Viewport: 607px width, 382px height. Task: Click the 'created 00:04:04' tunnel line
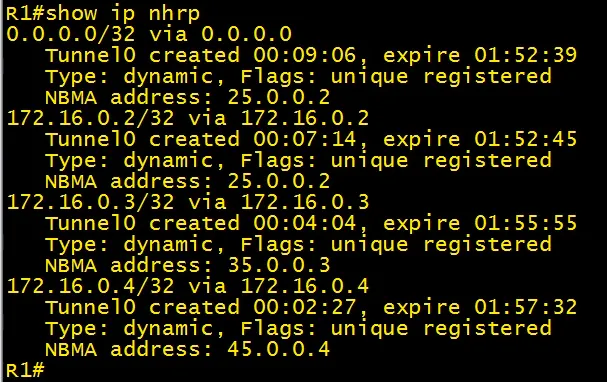click(x=311, y=223)
